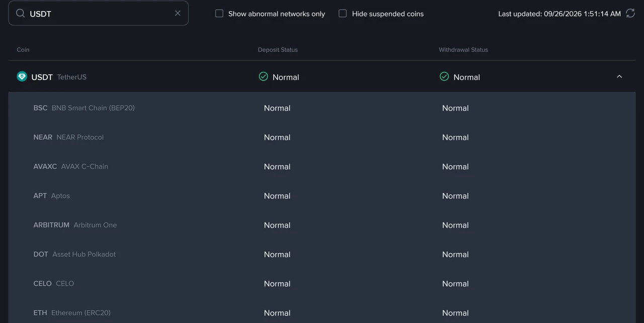Screen dimensions: 644x323
Task: Click BSC withdrawal status Normal
Action: click(x=455, y=108)
